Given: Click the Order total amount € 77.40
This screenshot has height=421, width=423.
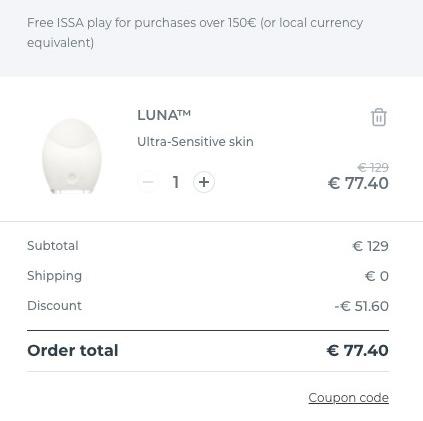Looking at the screenshot, I should coord(357,350).
